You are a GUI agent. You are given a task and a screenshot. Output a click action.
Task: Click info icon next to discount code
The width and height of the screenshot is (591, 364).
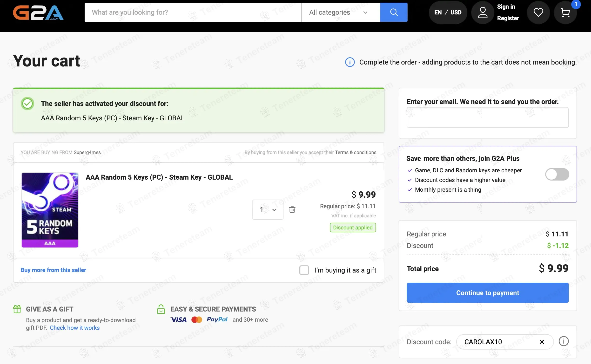point(563,341)
